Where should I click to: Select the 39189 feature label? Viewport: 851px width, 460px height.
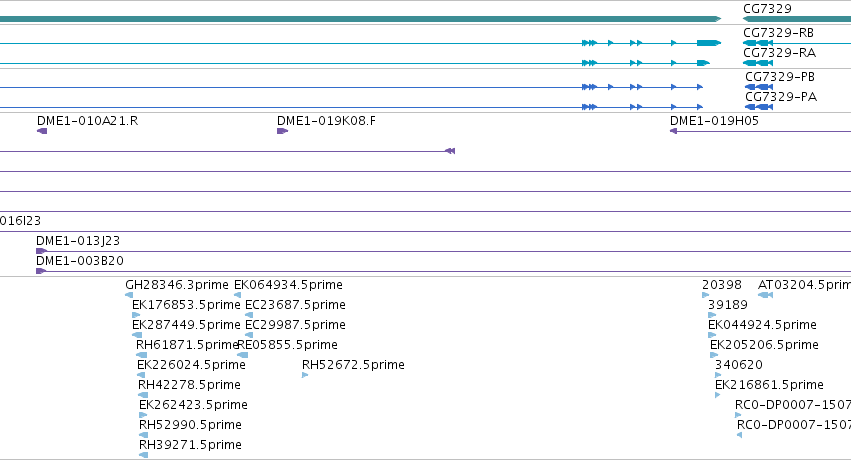(728, 304)
